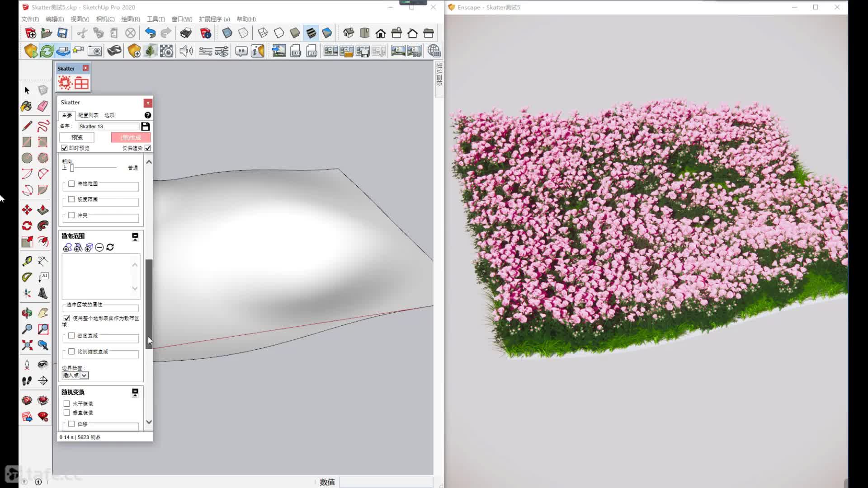This screenshot has height=488, width=868.
Task: Open the Skatter main dialog icon
Action: click(65, 83)
